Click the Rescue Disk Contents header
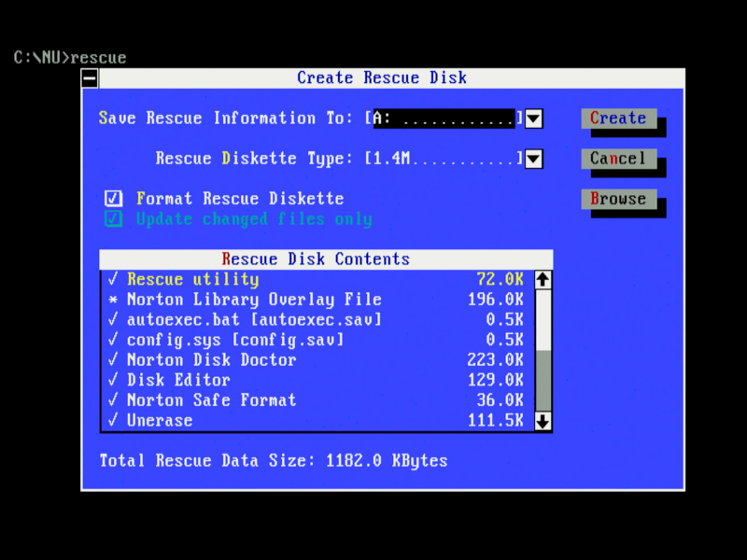The width and height of the screenshot is (747, 560). [x=326, y=259]
